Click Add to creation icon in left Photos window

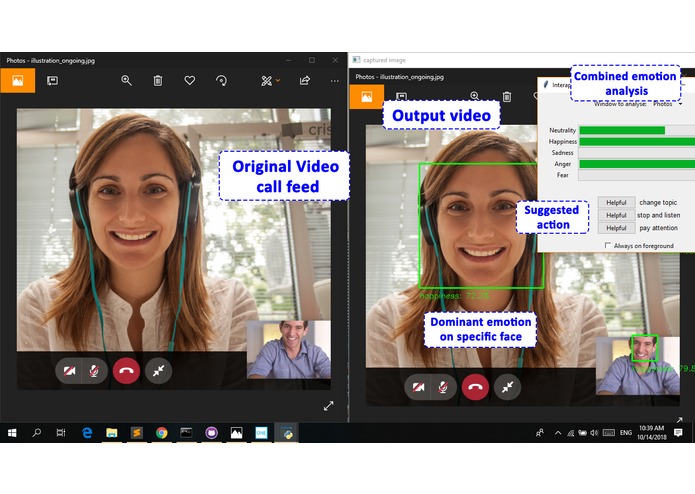pyautogui.click(x=52, y=81)
